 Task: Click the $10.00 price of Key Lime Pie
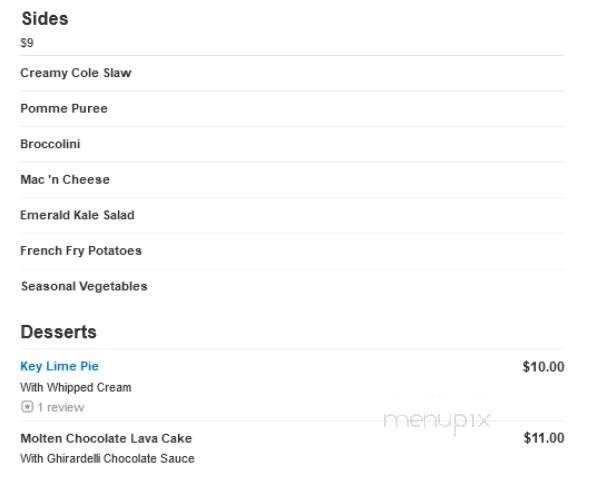[x=543, y=367]
